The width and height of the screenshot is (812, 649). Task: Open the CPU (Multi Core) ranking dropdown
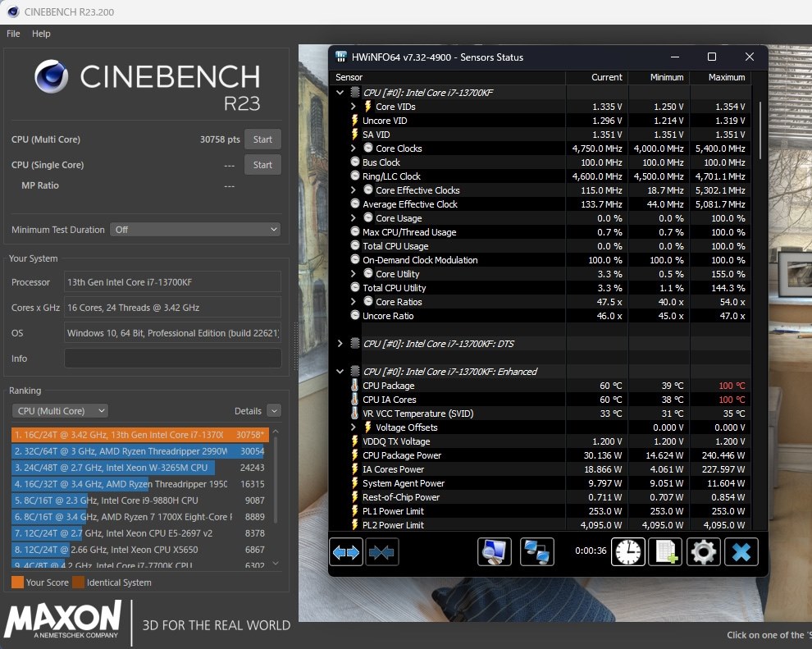[x=60, y=411]
